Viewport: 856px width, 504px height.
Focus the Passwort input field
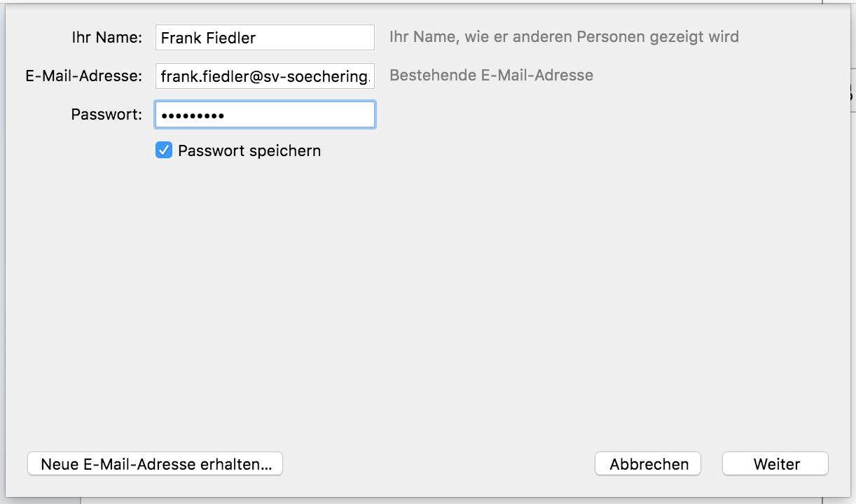[265, 115]
